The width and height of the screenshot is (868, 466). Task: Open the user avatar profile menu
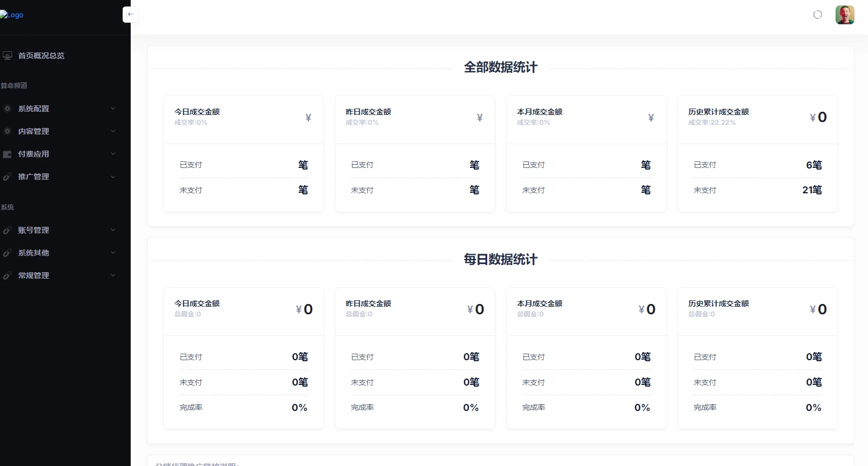click(844, 15)
